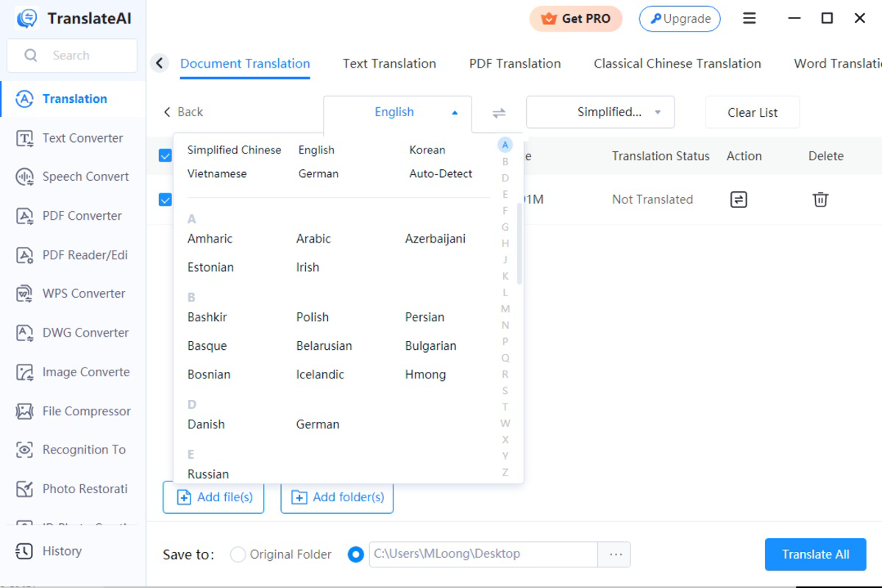Click the Translate All button
This screenshot has height=588, width=882.
click(x=815, y=554)
